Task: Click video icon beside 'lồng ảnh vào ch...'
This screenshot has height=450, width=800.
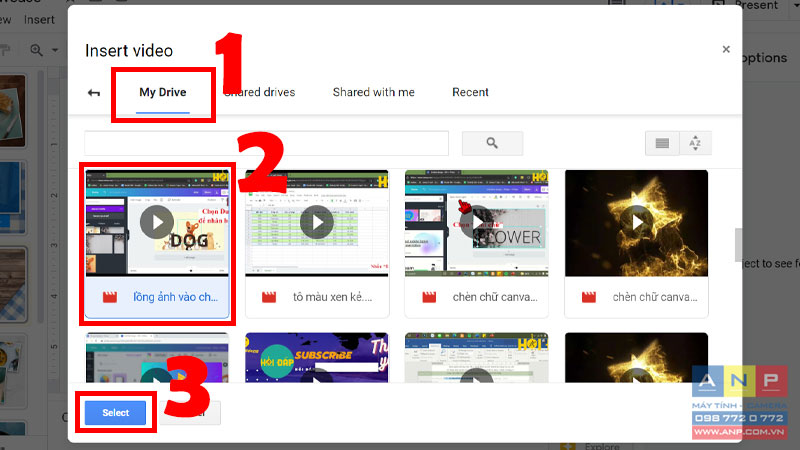Action: [x=110, y=297]
